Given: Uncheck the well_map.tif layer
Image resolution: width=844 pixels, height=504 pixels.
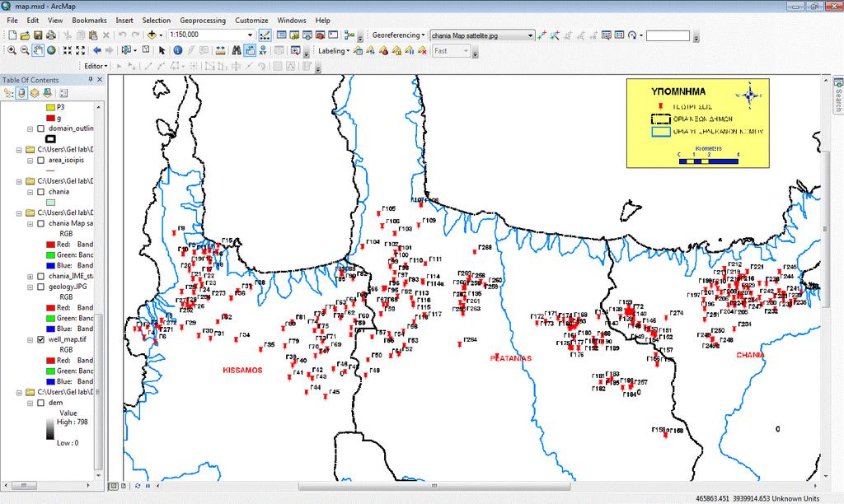Looking at the screenshot, I should (41, 340).
